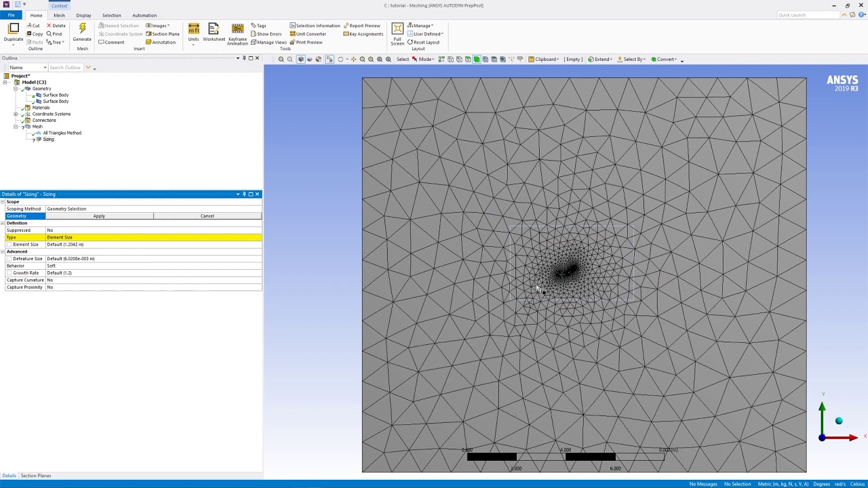Collapse the Advanced section in Details
Viewport: 868px width, 488px height.
point(3,251)
